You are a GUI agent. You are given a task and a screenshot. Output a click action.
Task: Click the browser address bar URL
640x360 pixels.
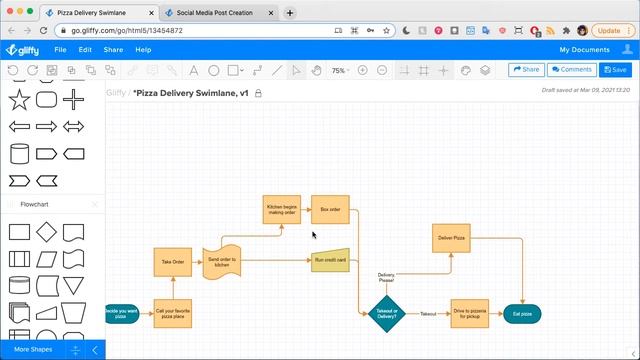click(127, 31)
